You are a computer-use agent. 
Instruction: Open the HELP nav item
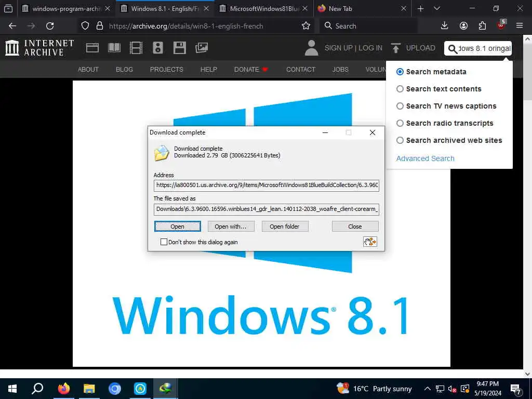pyautogui.click(x=209, y=70)
